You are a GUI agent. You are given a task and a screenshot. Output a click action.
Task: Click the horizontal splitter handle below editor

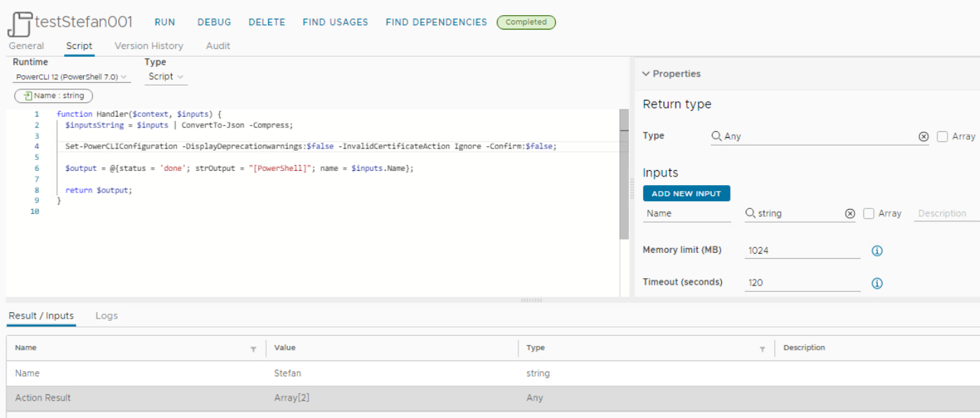[531, 300]
